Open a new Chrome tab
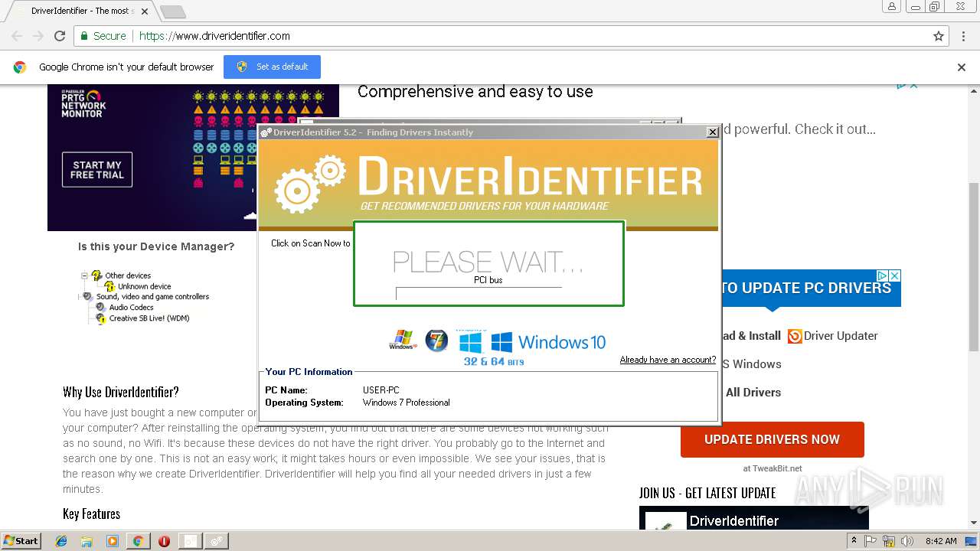Viewport: 980px width, 551px height. 172,11
